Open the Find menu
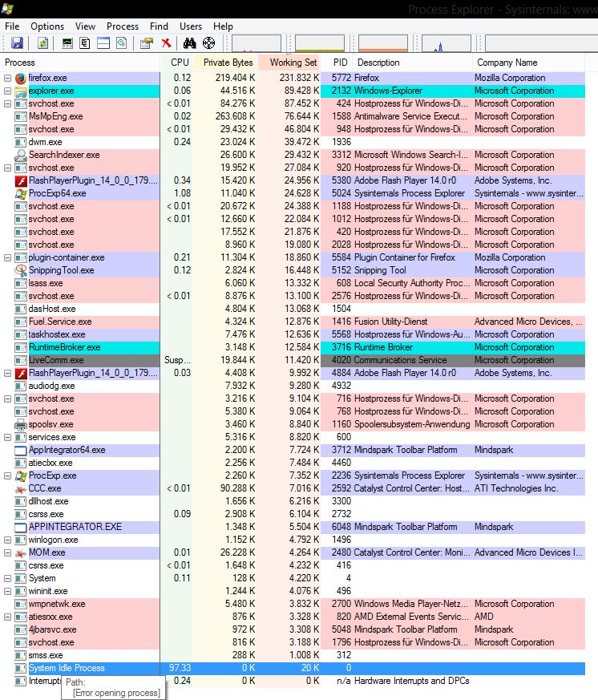This screenshot has width=598, height=700. click(x=159, y=26)
